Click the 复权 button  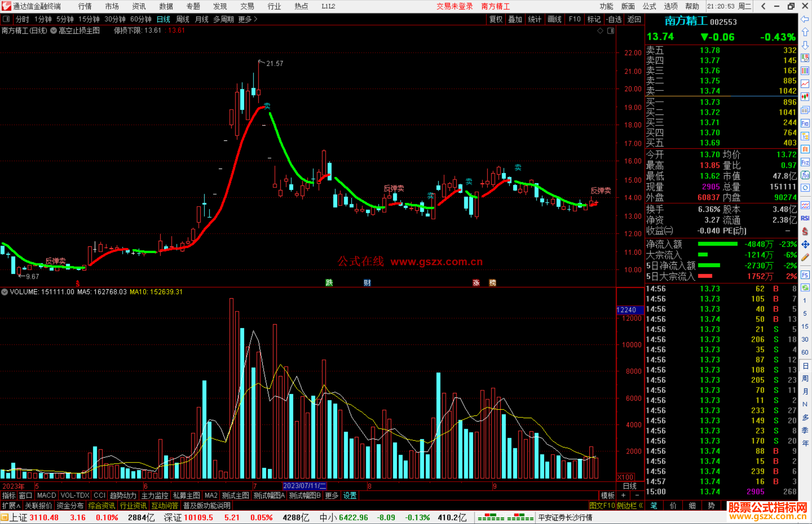pyautogui.click(x=496, y=19)
